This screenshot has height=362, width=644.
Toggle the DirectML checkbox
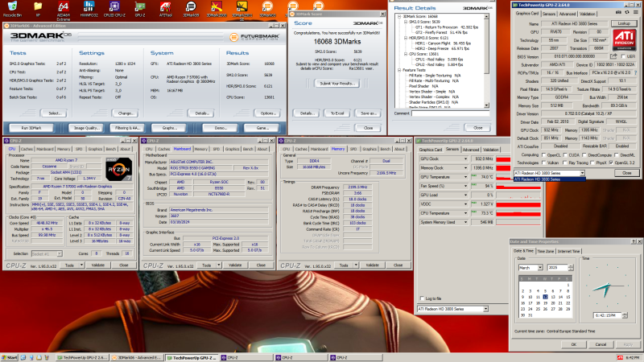616,155
